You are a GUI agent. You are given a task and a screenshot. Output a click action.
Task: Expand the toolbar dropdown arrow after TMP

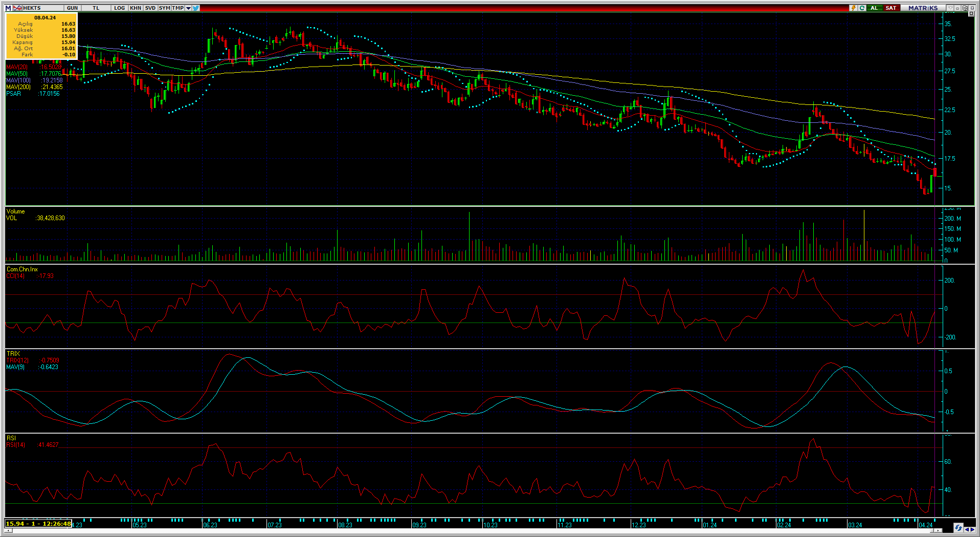point(188,8)
